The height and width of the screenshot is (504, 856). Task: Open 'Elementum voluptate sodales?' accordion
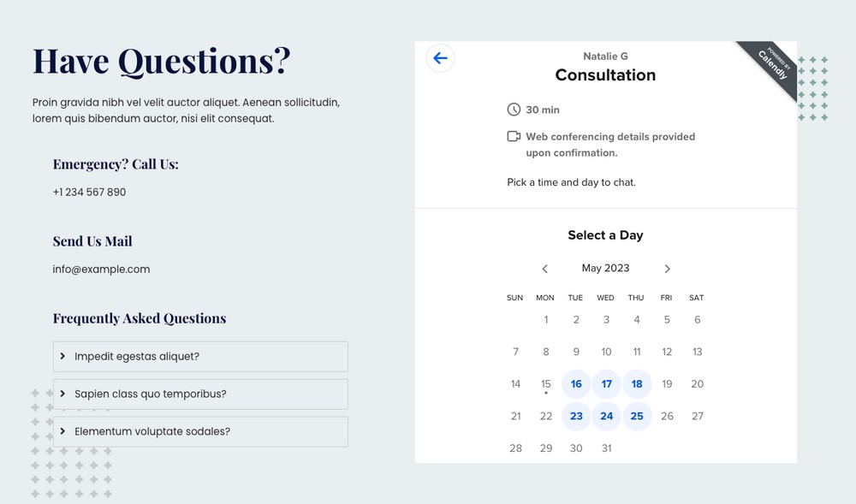(200, 432)
